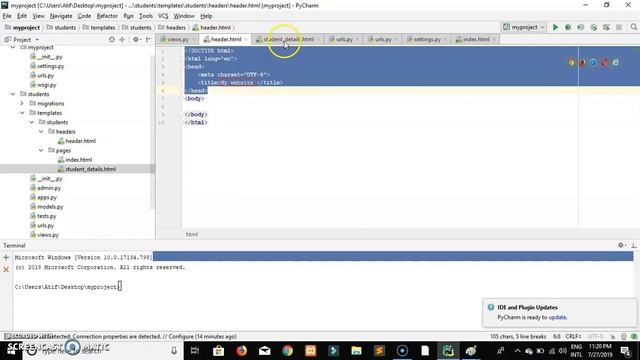640x360 pixels.
Task: Open the UTF-8 encoding selector
Action: point(596,337)
